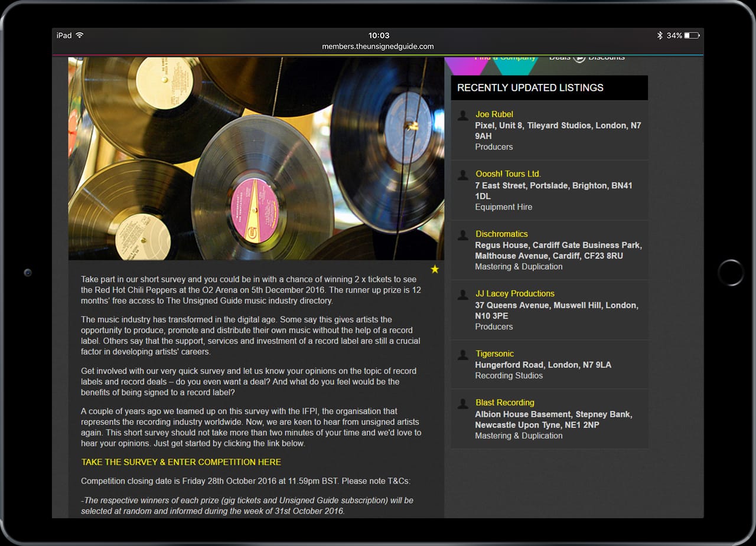This screenshot has width=756, height=546.
Task: Open the Dischromatics listing
Action: 501,234
